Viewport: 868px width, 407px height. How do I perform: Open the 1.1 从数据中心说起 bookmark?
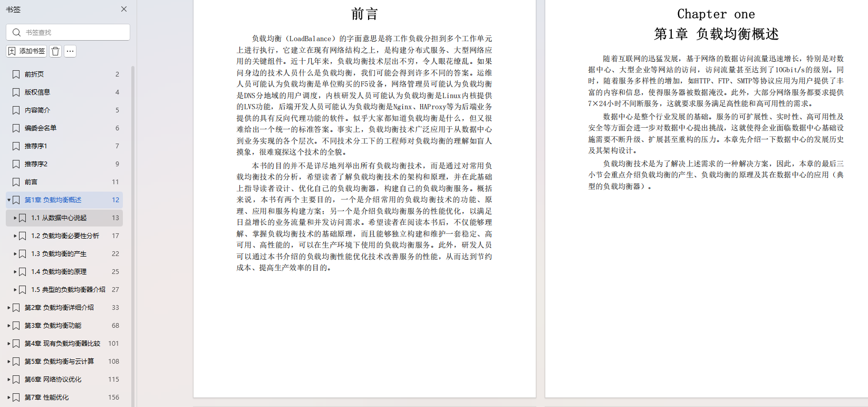click(59, 218)
